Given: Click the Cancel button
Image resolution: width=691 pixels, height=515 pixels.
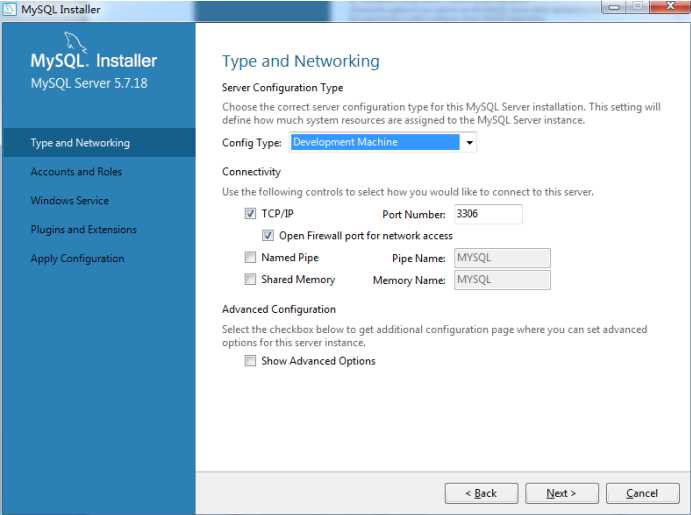Looking at the screenshot, I should [x=643, y=493].
